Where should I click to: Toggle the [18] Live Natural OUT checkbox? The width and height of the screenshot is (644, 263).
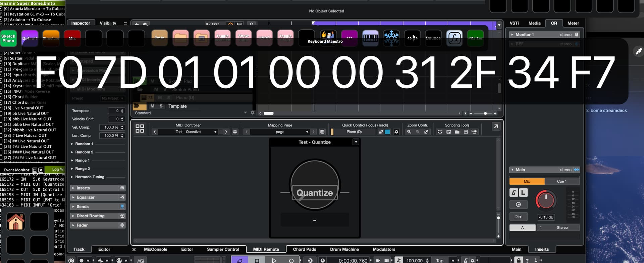(x=1, y=108)
